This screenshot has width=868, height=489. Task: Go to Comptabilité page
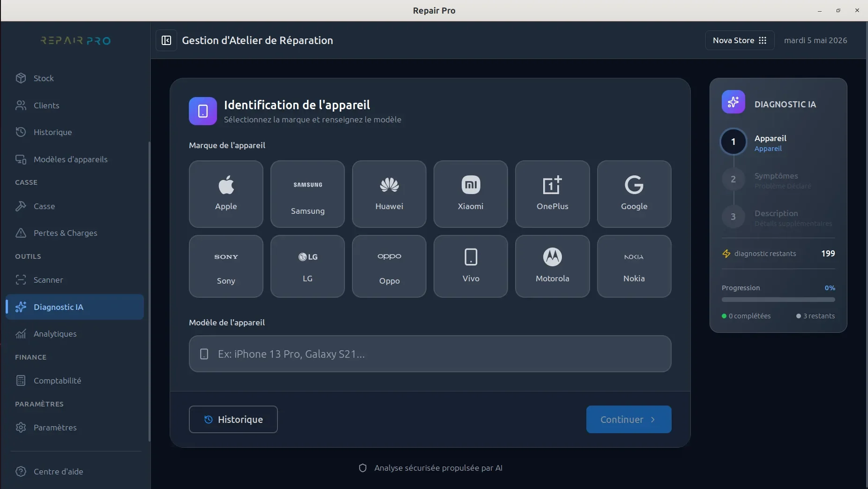click(75, 381)
